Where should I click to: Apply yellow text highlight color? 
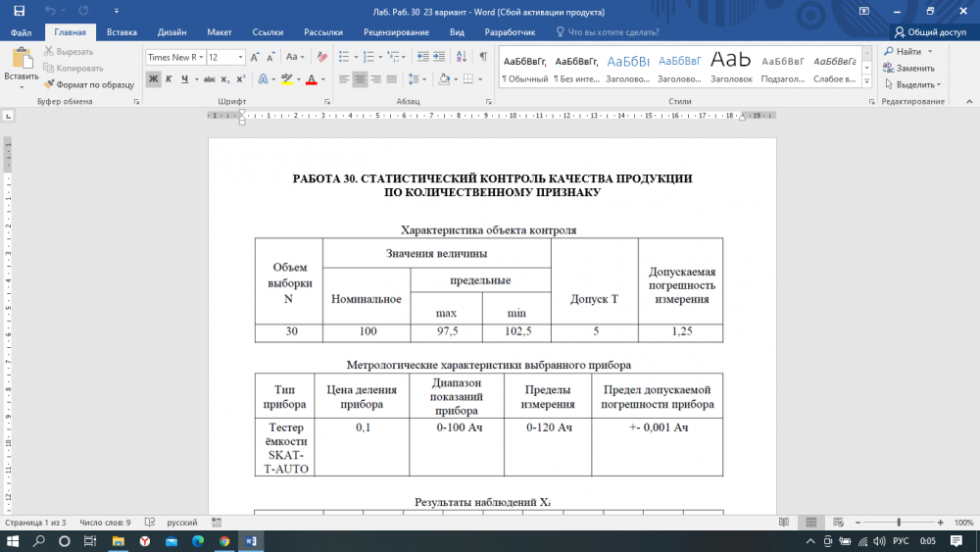tap(286, 79)
